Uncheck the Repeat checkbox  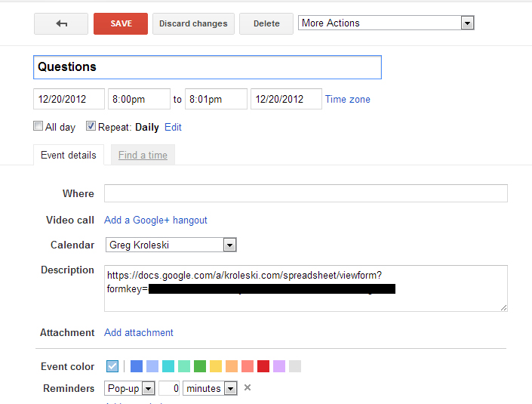pyautogui.click(x=91, y=126)
